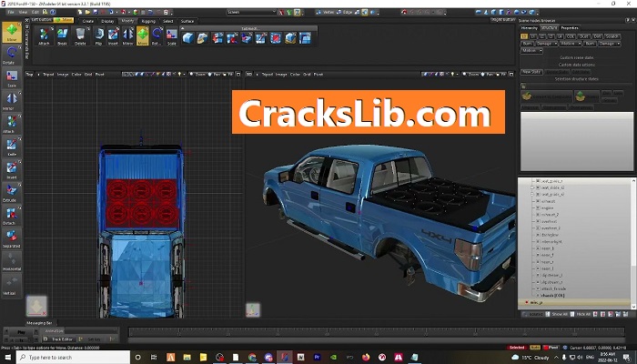Viewport: 637px width, 364px height.
Task: Open the File menu
Action: pos(11,12)
